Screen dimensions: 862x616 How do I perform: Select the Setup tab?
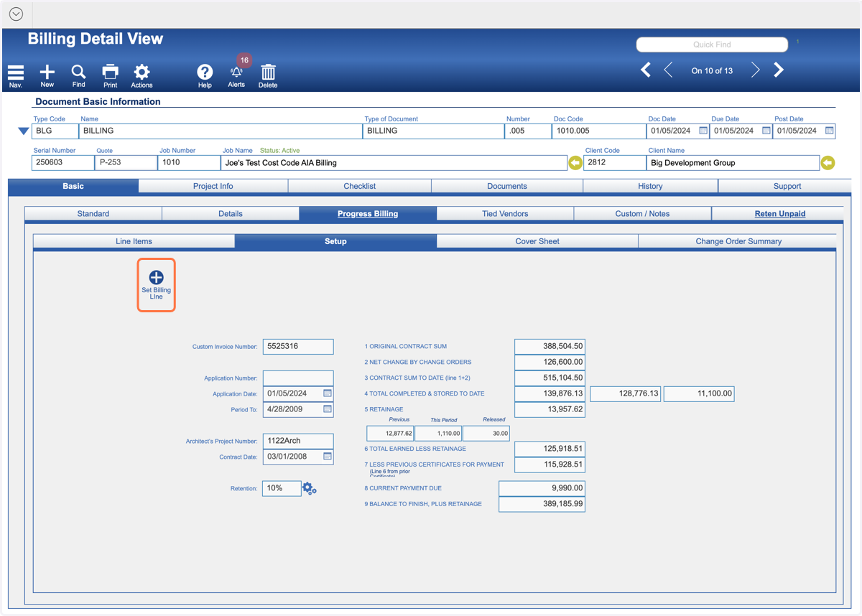335,241
